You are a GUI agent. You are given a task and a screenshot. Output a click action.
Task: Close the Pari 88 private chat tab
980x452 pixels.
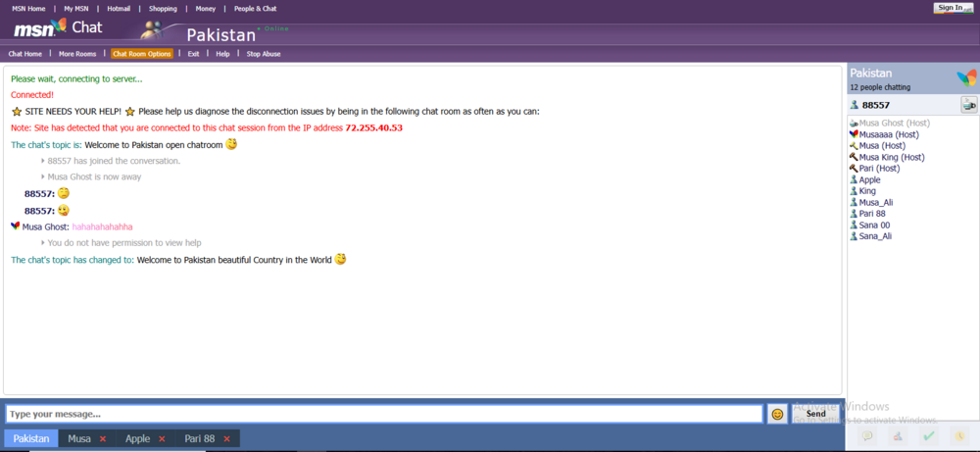point(227,439)
